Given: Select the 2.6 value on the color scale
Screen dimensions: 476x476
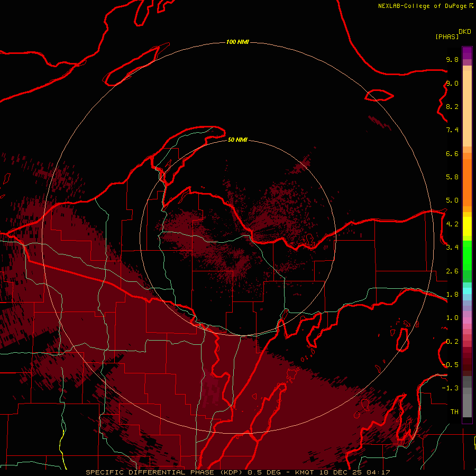Looking at the screenshot, I should point(452,271).
